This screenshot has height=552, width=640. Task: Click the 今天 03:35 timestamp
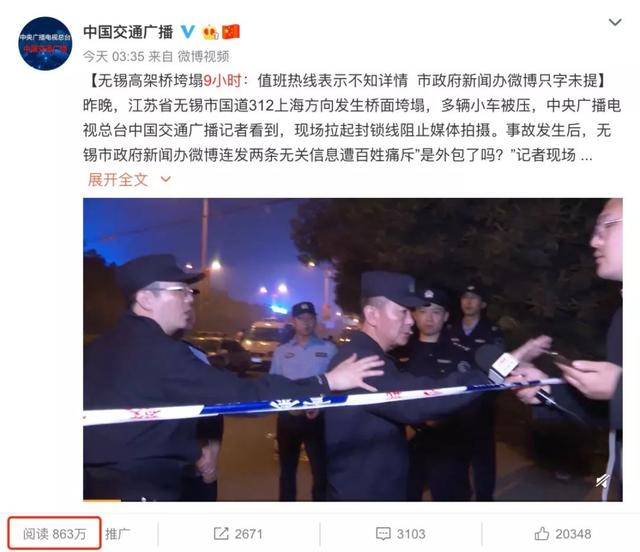point(113,56)
